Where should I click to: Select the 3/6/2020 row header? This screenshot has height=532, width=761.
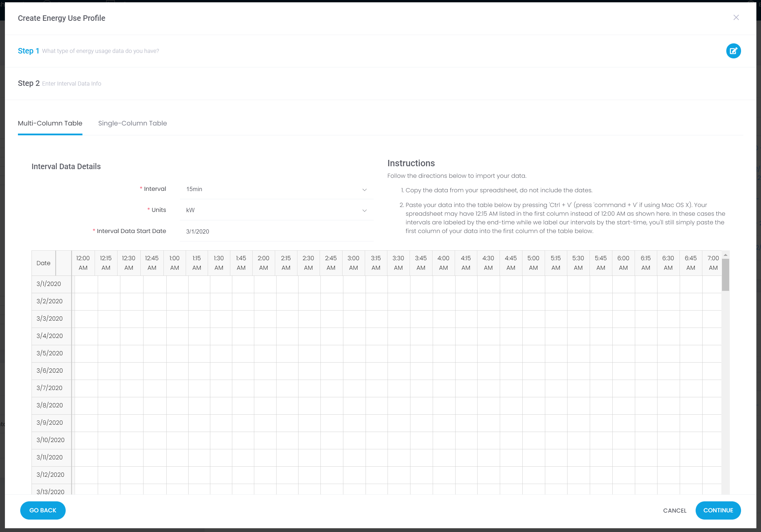pos(51,371)
